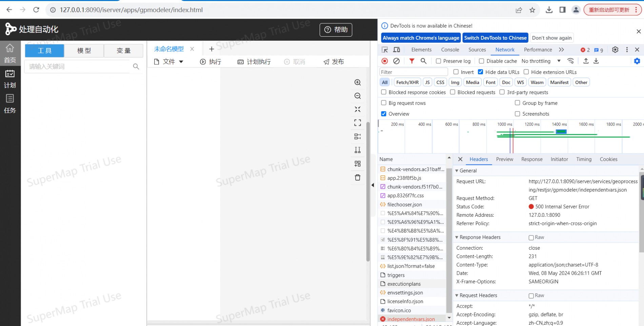Click the grid arrange icon on canvas
The image size is (644, 326).
[357, 164]
